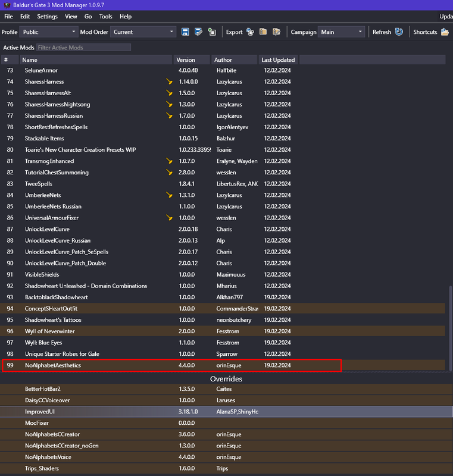Open the Tools menu
Image resolution: width=453 pixels, height=476 pixels.
[105, 17]
